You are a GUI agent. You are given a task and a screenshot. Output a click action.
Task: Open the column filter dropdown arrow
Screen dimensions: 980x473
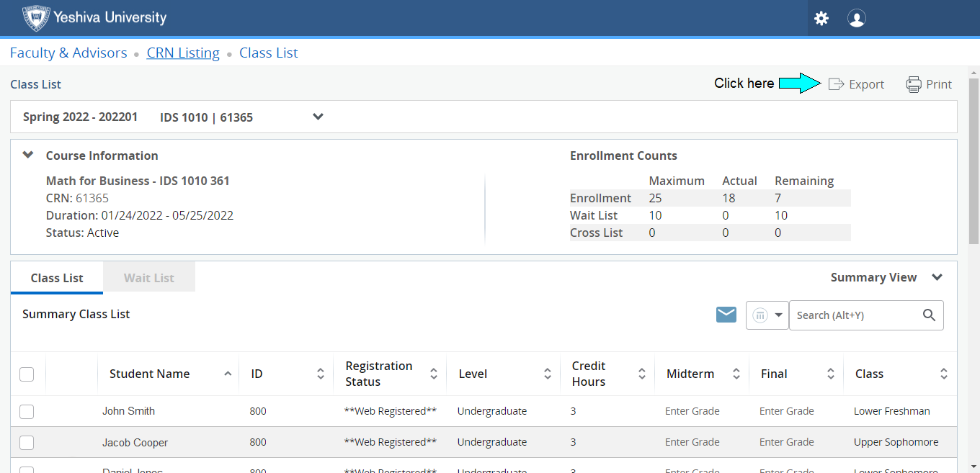[778, 315]
